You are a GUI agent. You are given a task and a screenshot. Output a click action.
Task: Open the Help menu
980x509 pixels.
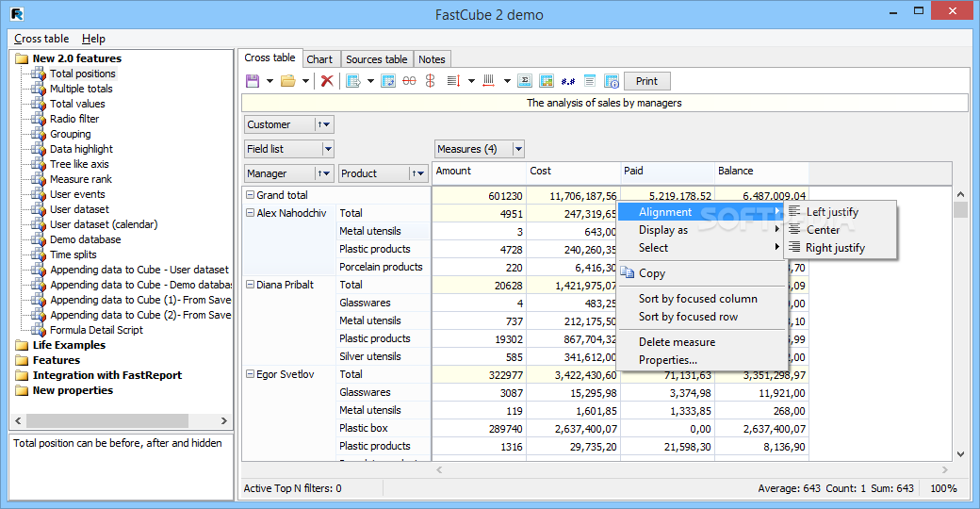tap(93, 38)
